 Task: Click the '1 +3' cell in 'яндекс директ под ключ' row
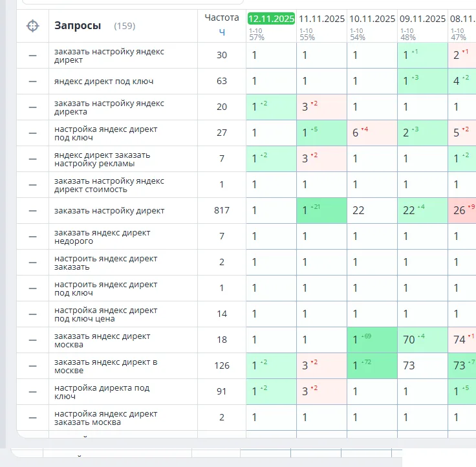[422, 81]
